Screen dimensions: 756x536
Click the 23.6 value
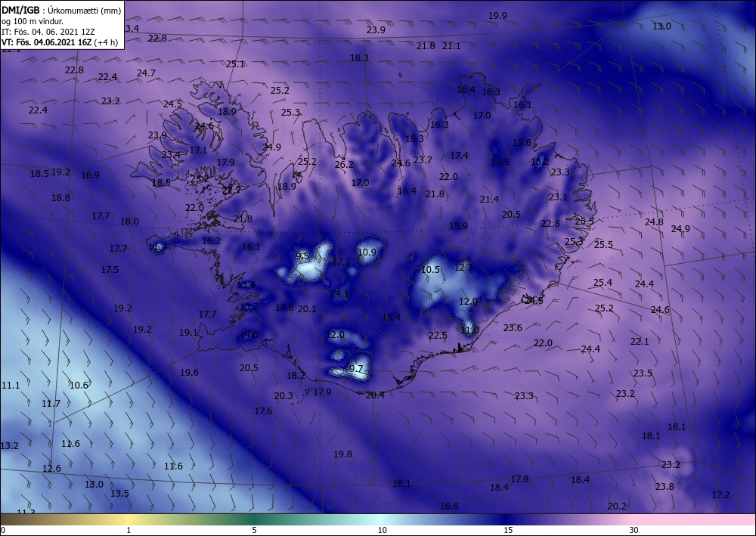coord(513,328)
